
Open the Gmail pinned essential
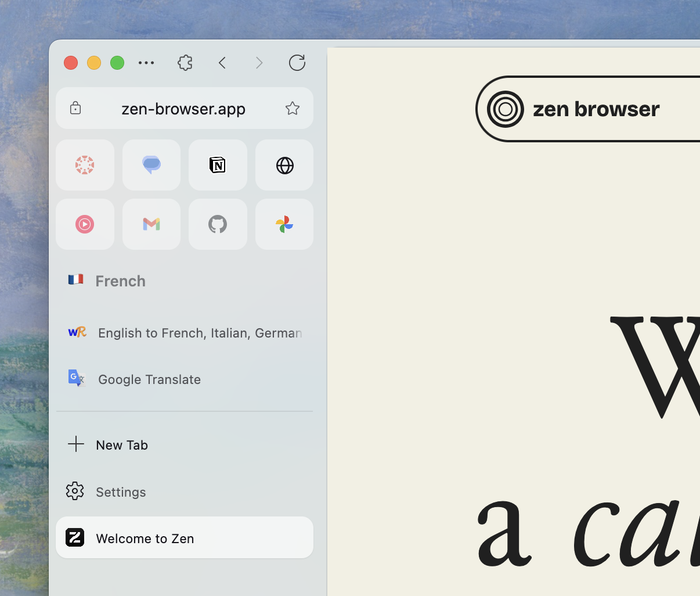(151, 224)
